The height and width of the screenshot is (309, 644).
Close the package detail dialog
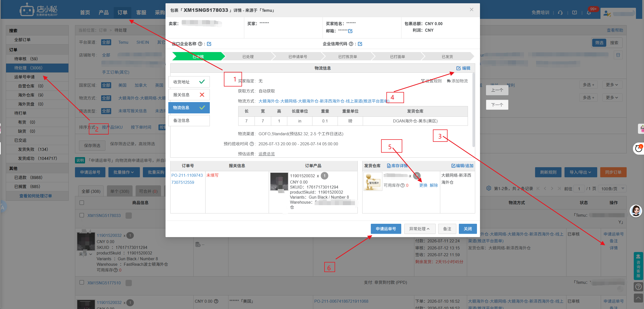coord(471,10)
